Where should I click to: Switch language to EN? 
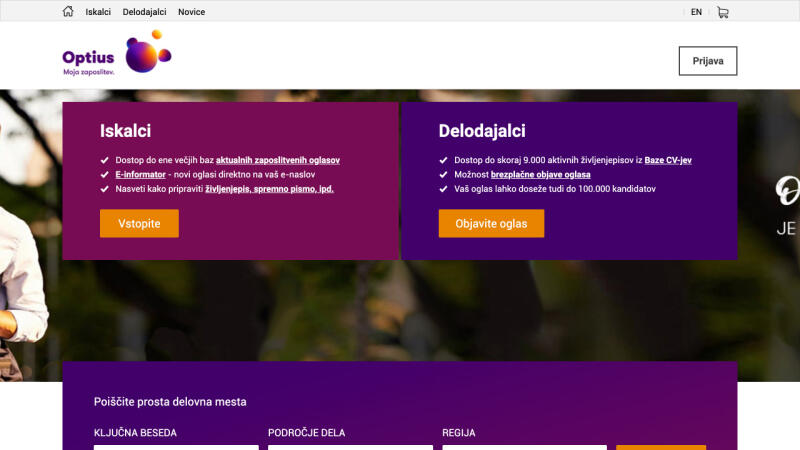point(696,12)
